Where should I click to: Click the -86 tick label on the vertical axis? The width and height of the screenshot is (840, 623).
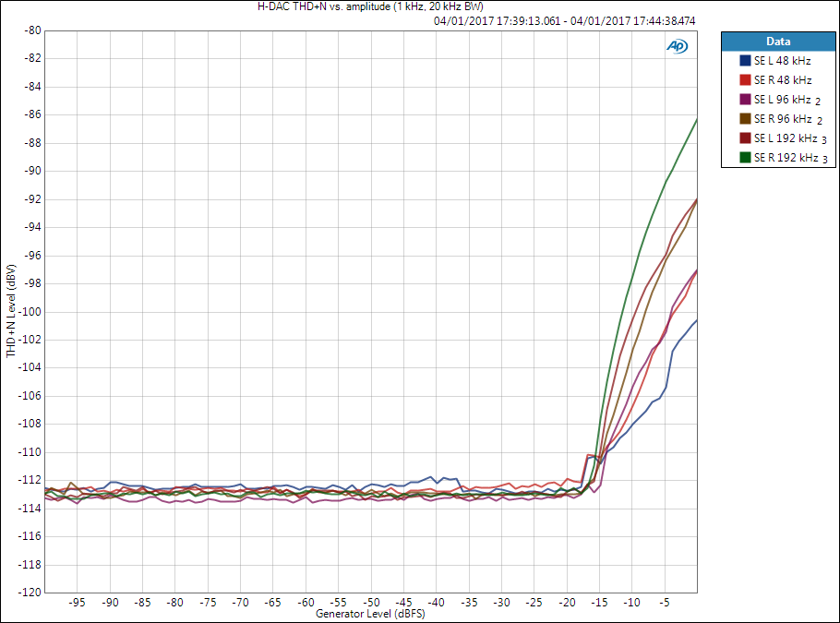[32, 114]
